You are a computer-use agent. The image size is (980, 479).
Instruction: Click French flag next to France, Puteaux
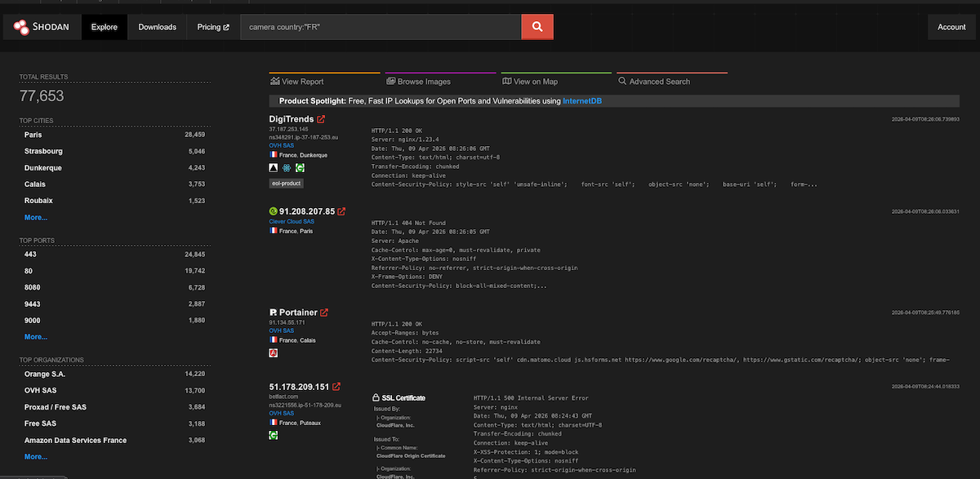(x=274, y=422)
